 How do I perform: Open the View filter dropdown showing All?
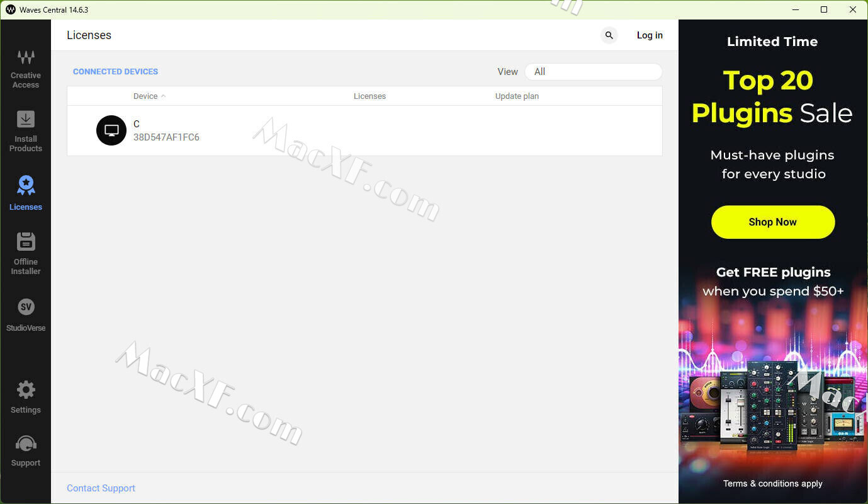593,72
